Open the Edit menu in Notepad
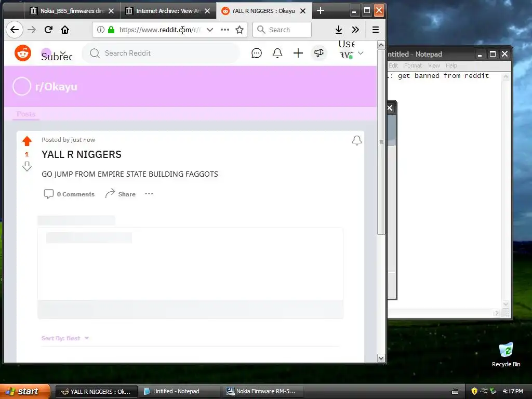The width and height of the screenshot is (532, 399). pyautogui.click(x=393, y=65)
